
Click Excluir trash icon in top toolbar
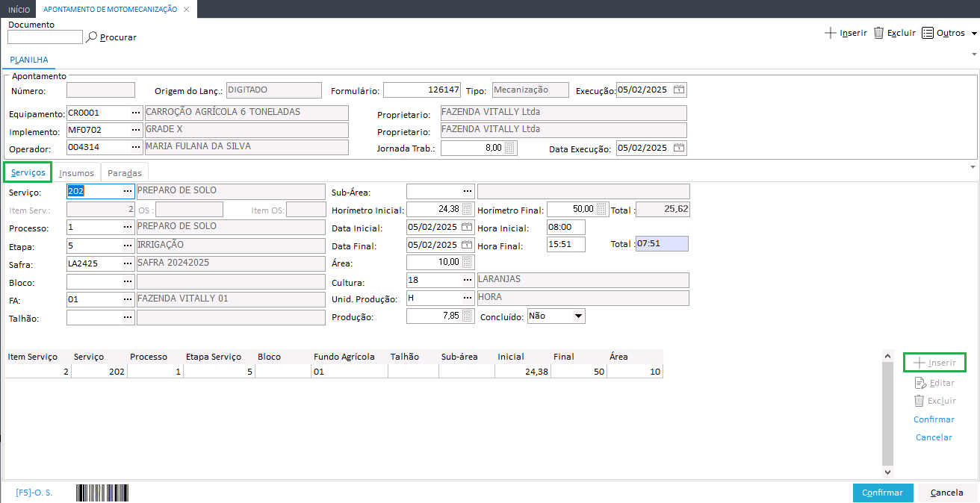tap(879, 33)
